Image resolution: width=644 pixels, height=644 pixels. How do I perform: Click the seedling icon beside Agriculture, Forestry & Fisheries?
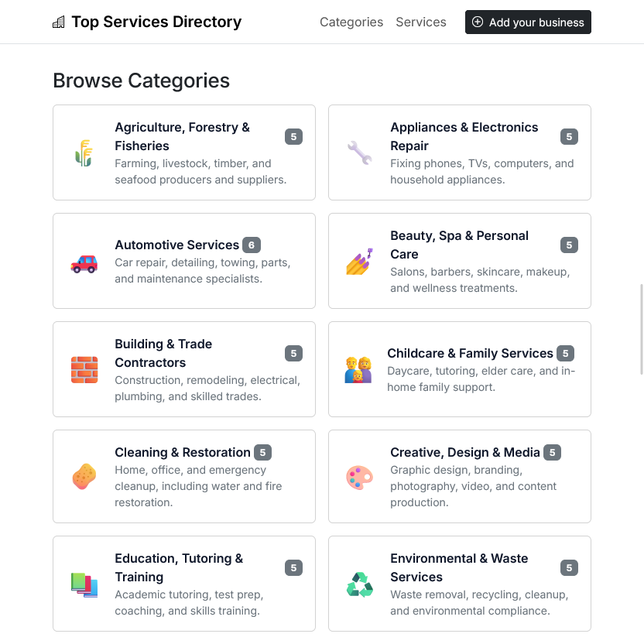tap(84, 152)
